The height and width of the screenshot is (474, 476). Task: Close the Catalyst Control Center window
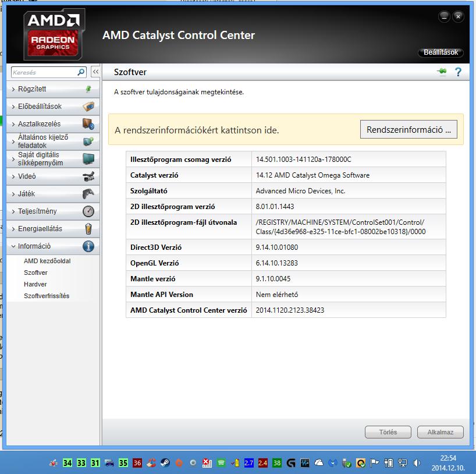coord(458,16)
